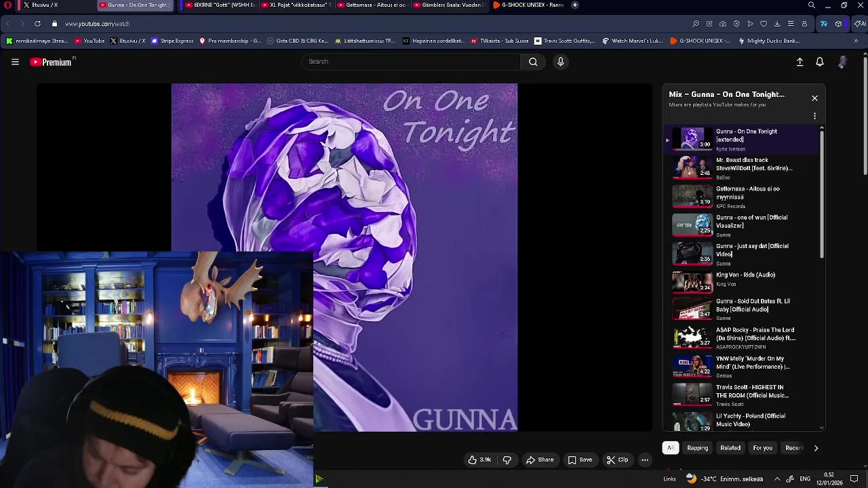Open the taskbar clock and date
Screen dimensions: 868x488
pyautogui.click(x=829, y=479)
